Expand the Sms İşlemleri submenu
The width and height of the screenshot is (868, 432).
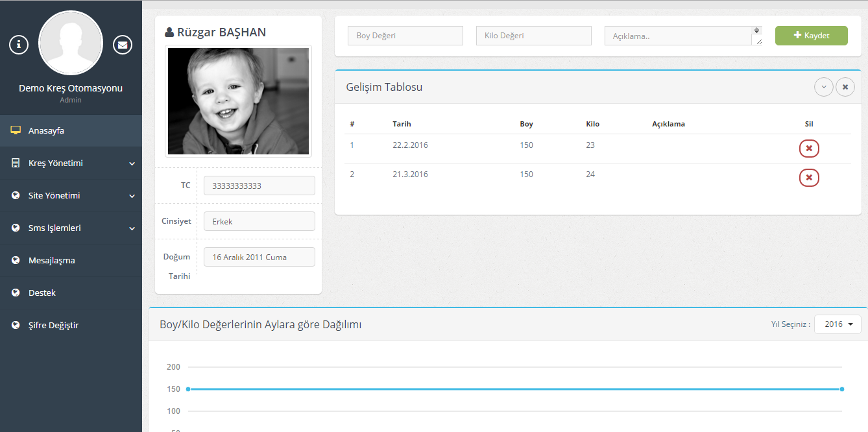(x=132, y=228)
